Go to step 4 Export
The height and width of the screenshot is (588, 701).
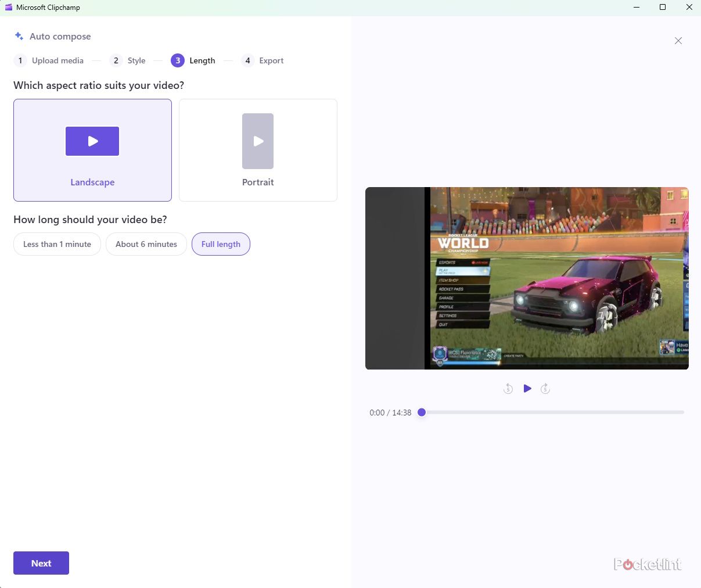263,60
